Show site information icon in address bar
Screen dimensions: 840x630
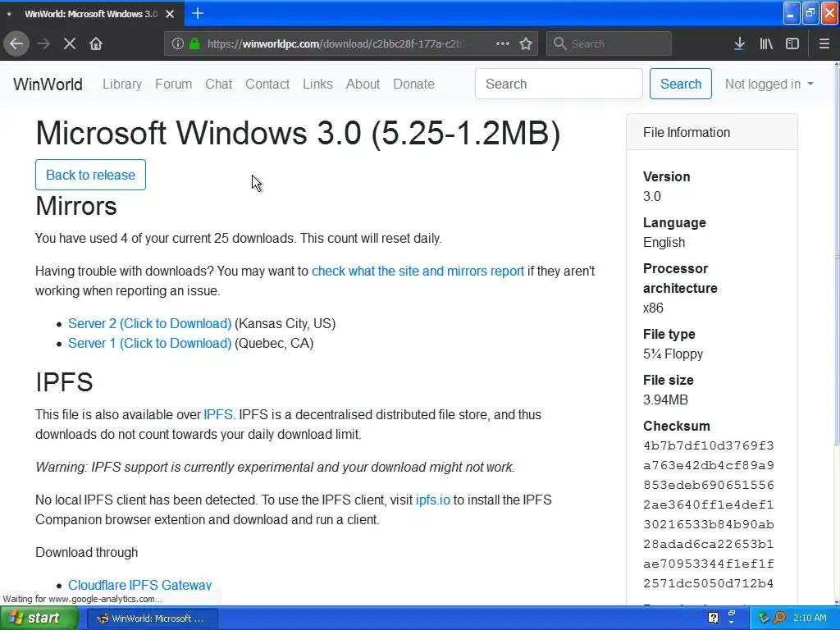point(177,44)
